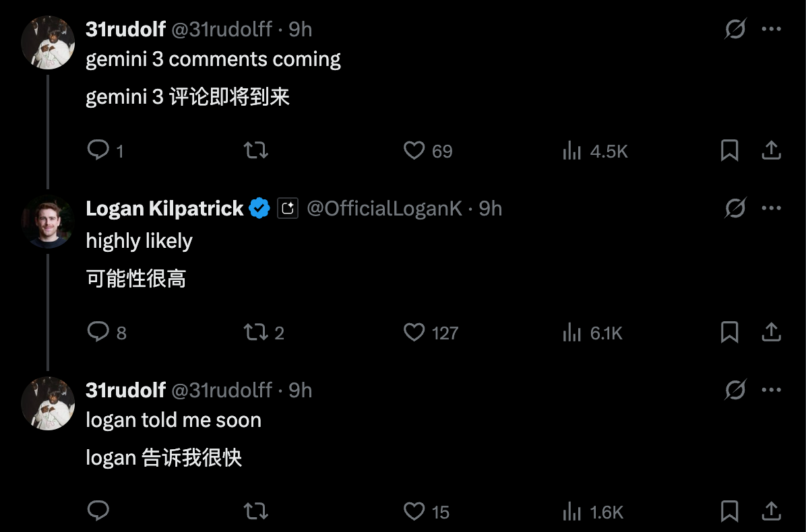Share the "logan told me soon" post

point(771,511)
